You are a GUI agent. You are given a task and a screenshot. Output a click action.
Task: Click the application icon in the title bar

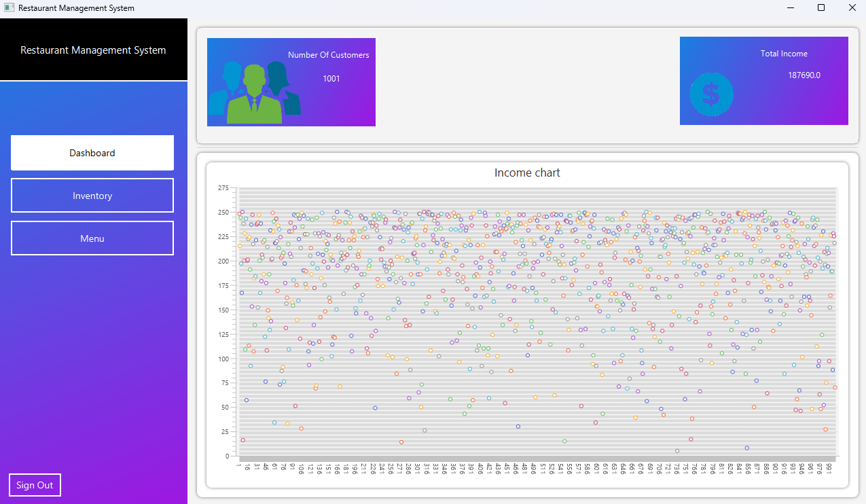coord(10,7)
